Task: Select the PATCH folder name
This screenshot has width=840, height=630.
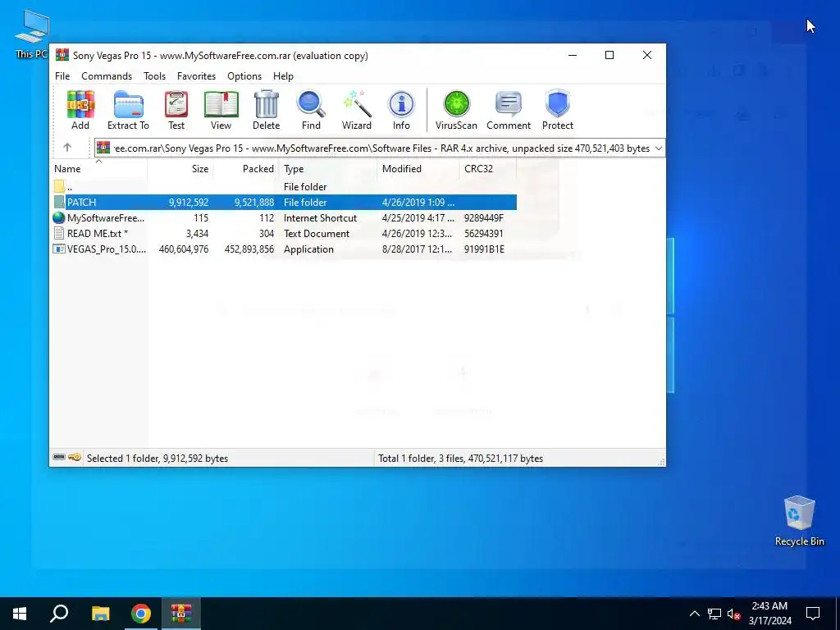Action: point(81,203)
